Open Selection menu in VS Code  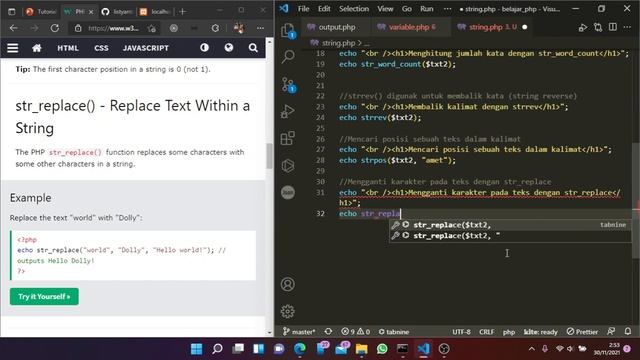click(353, 9)
